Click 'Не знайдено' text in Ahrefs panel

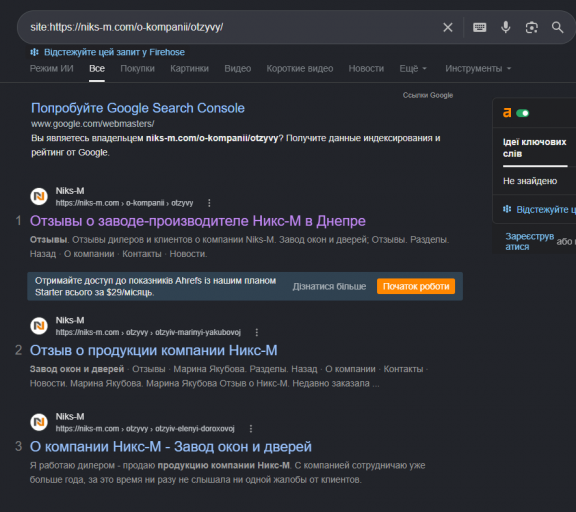[x=530, y=181]
